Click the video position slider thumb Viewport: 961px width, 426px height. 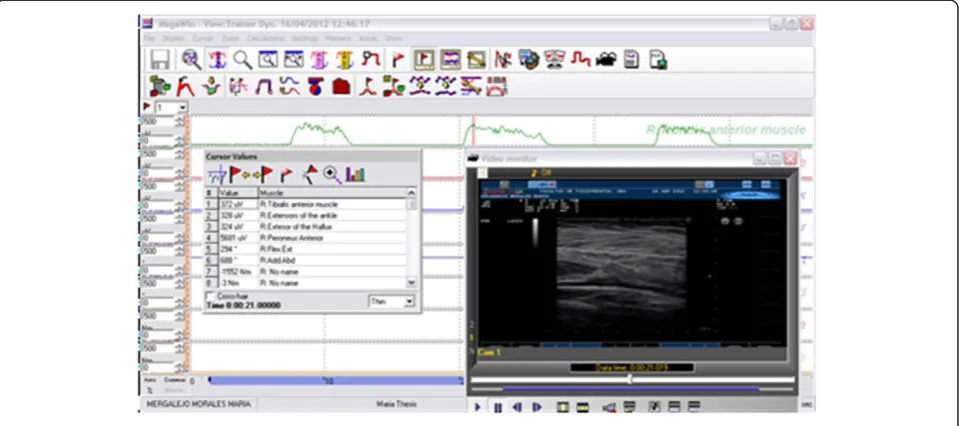[x=629, y=379]
